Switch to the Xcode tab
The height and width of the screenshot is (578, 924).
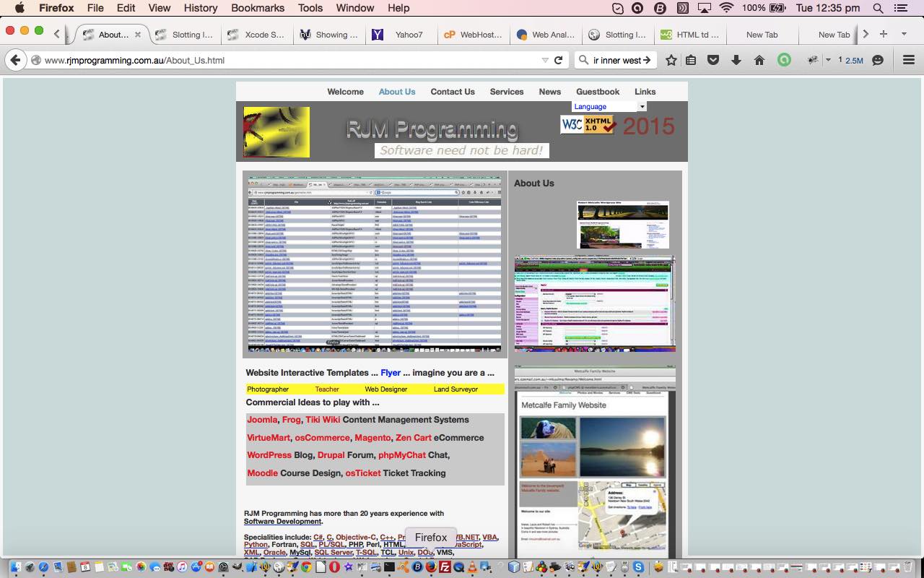257,34
